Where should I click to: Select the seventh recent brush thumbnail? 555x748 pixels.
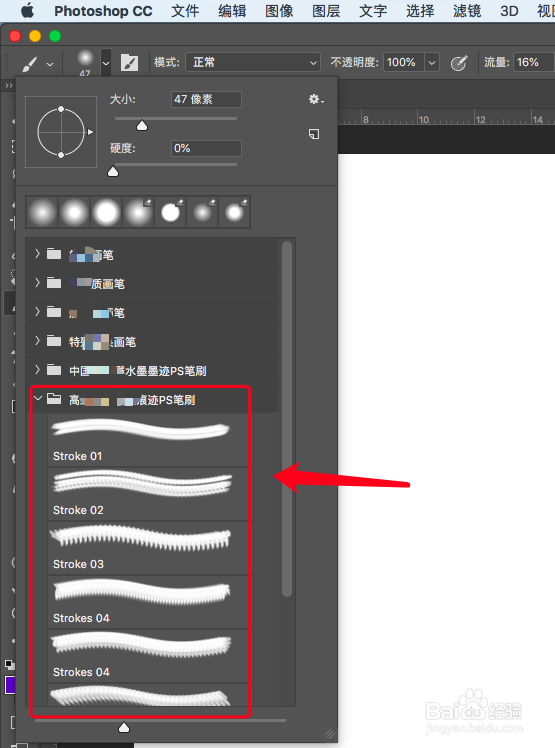click(x=234, y=212)
